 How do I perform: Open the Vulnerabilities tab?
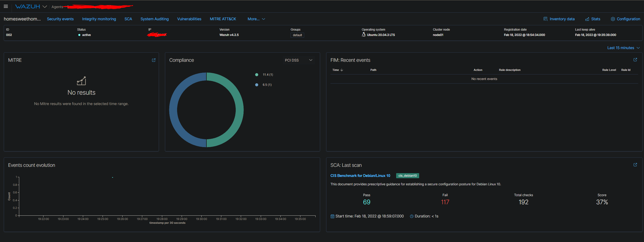[189, 19]
